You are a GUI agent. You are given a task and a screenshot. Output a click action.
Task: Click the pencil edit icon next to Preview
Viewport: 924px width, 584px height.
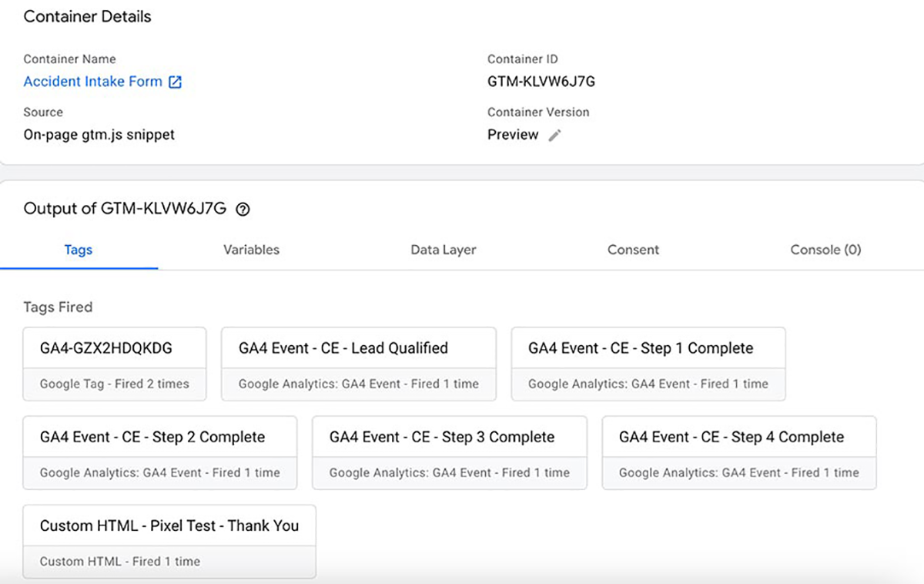[554, 135]
